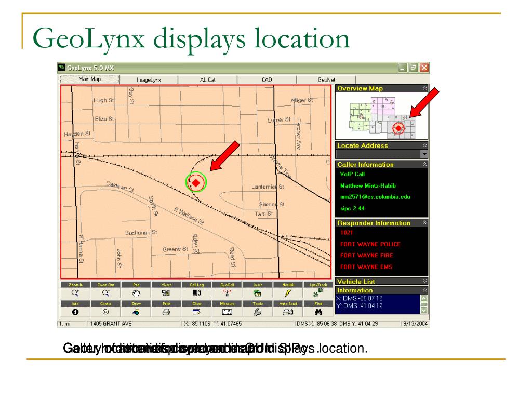This screenshot has width=532, height=399.
Task: Open the Views tool
Action: [x=166, y=293]
